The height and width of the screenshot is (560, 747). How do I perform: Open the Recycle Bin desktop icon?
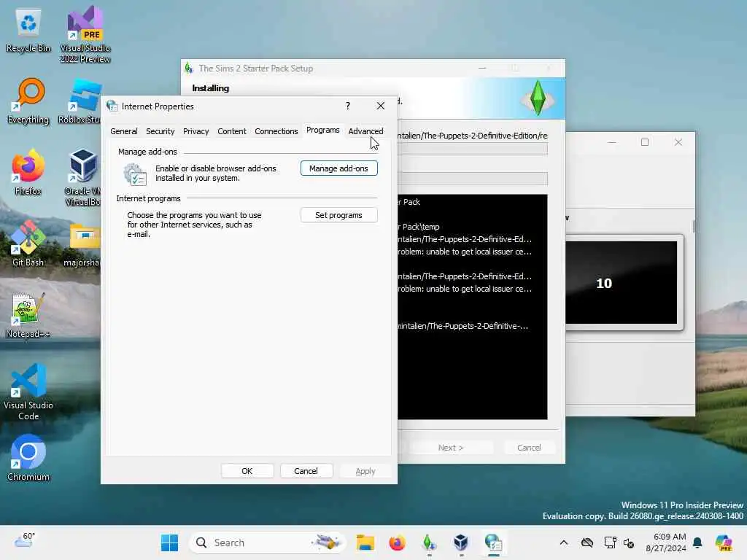click(x=28, y=31)
